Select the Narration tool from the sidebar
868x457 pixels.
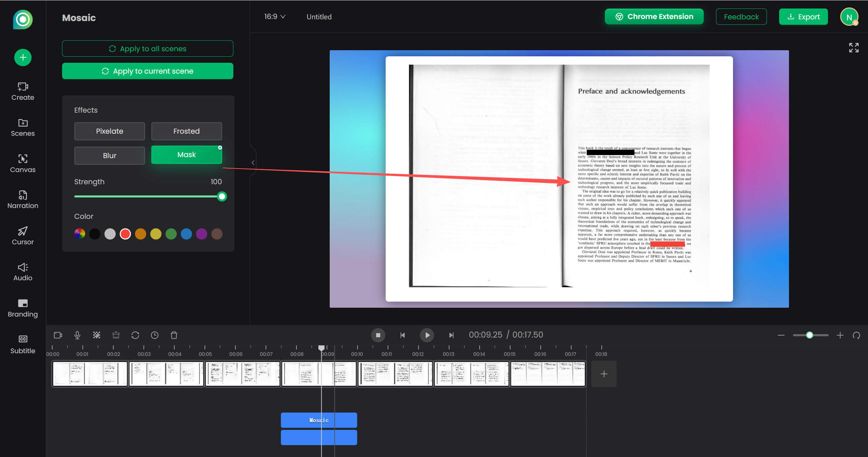[x=22, y=200]
